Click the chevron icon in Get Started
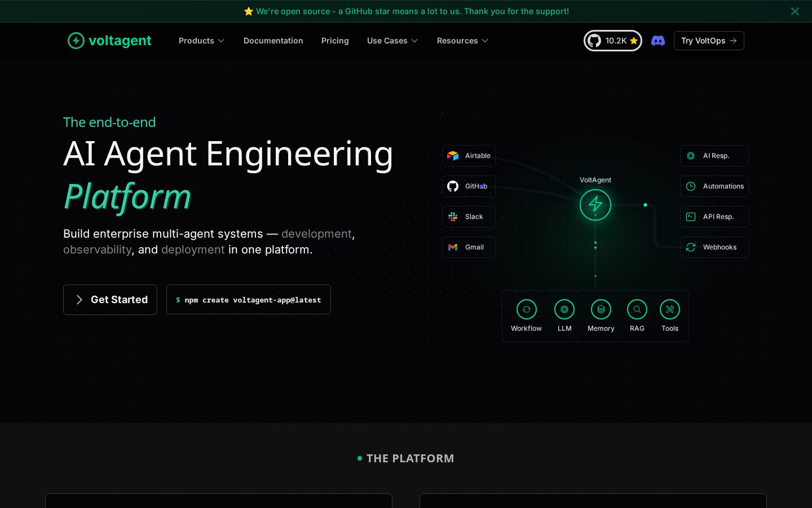Screen dimensions: 812x508 point(79,300)
